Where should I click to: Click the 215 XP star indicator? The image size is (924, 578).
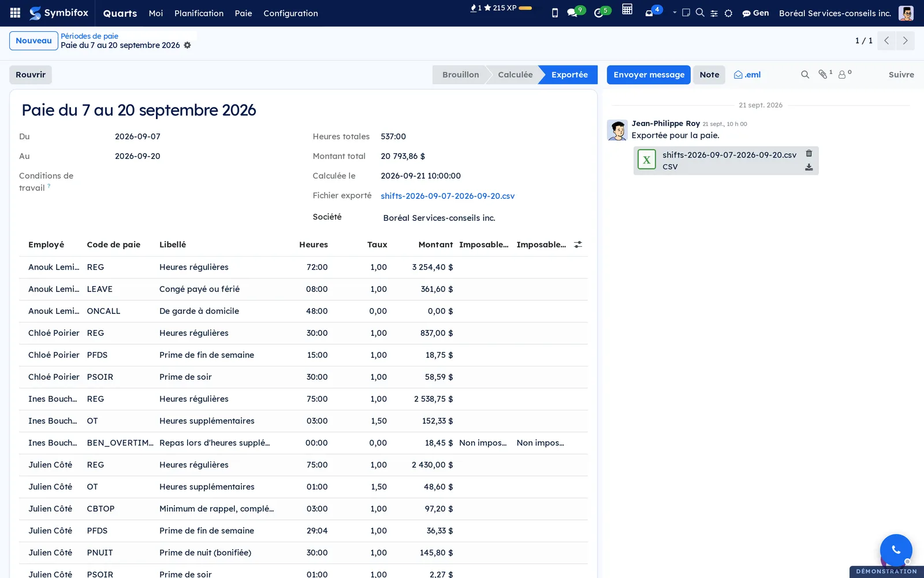(x=500, y=8)
